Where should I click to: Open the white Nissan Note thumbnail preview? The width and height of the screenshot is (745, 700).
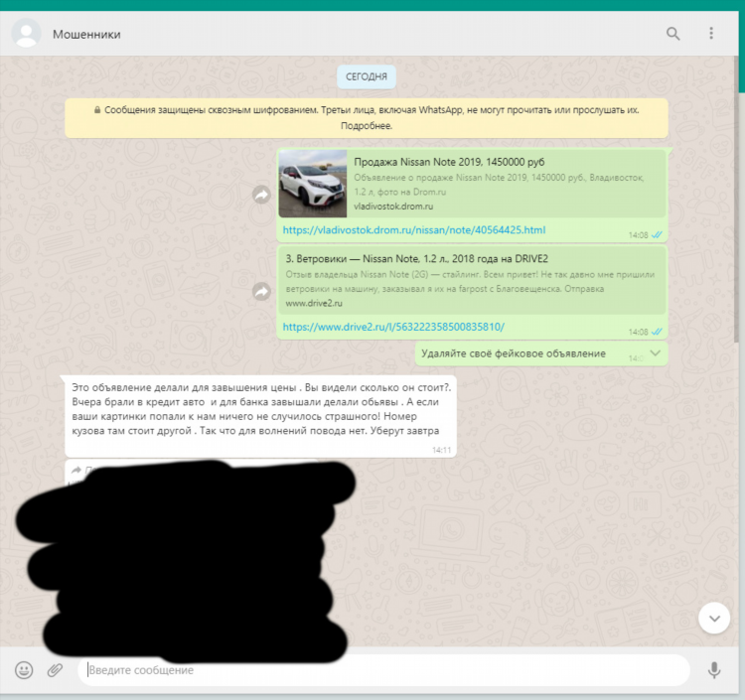pos(313,184)
